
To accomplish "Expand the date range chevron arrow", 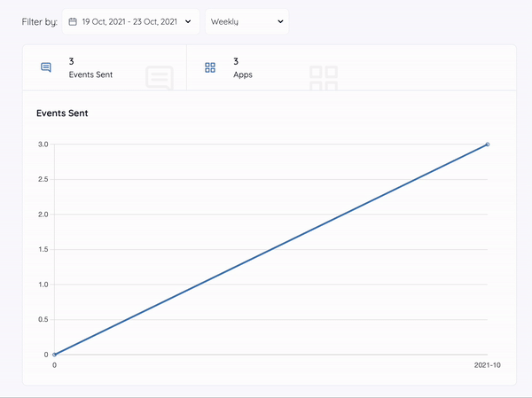I will coord(188,21).
